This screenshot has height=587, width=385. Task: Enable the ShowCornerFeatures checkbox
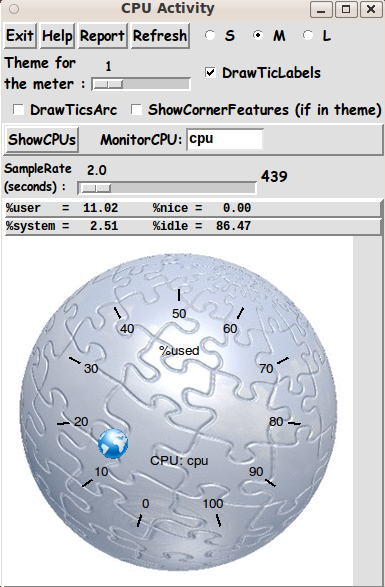[x=136, y=110]
